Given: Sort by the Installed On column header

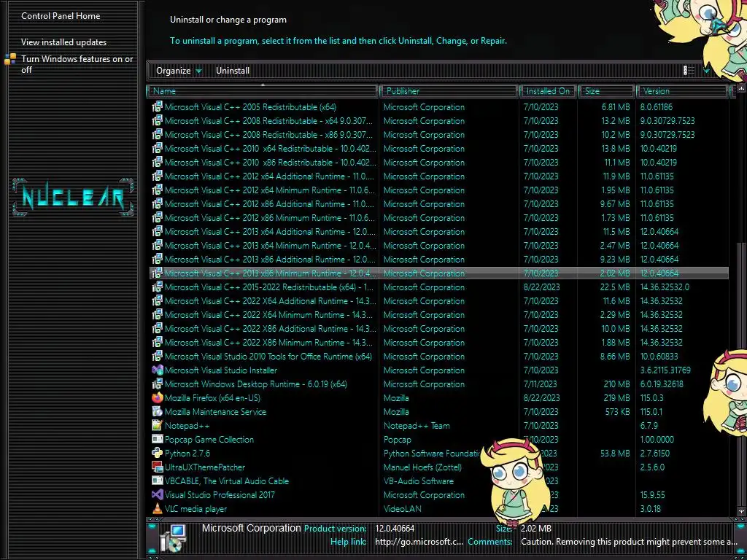Looking at the screenshot, I should click(x=548, y=90).
